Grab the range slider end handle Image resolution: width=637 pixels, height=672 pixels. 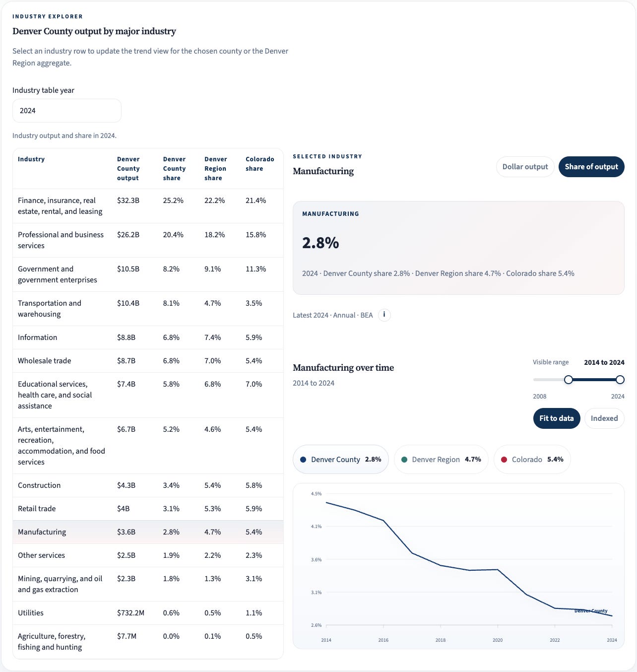(620, 380)
